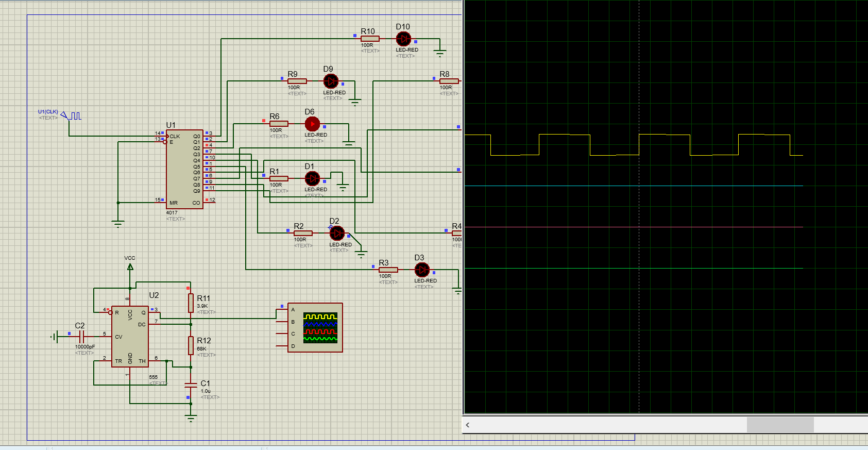This screenshot has height=450, width=868.
Task: Select the ground symbol right of D3
Action: click(x=458, y=291)
